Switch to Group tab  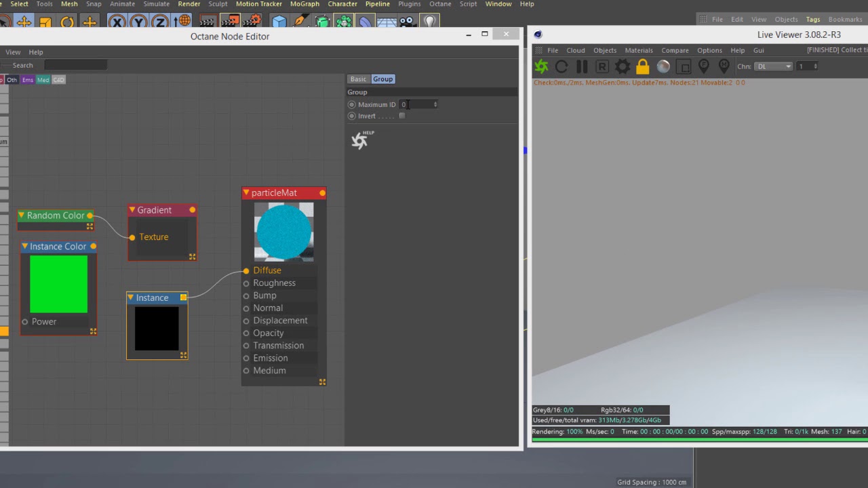(x=382, y=79)
